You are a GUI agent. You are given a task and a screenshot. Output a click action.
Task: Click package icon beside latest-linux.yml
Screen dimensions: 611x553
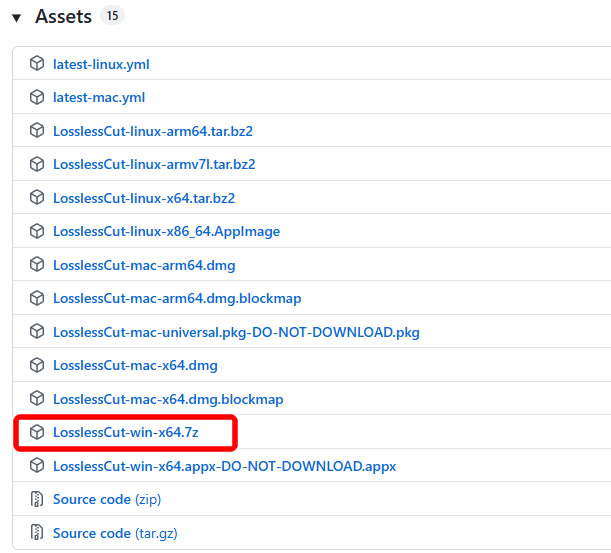[37, 64]
